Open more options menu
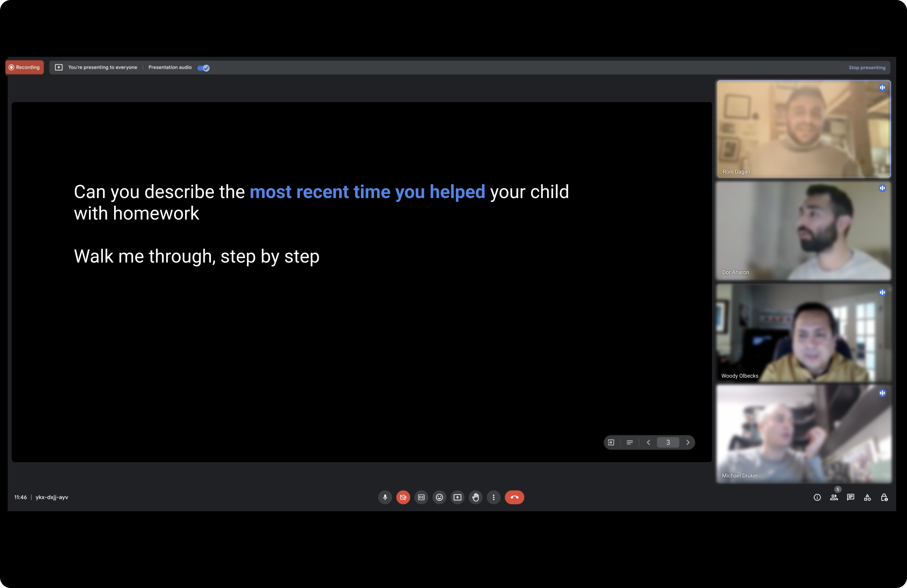The image size is (907, 588). (x=493, y=497)
